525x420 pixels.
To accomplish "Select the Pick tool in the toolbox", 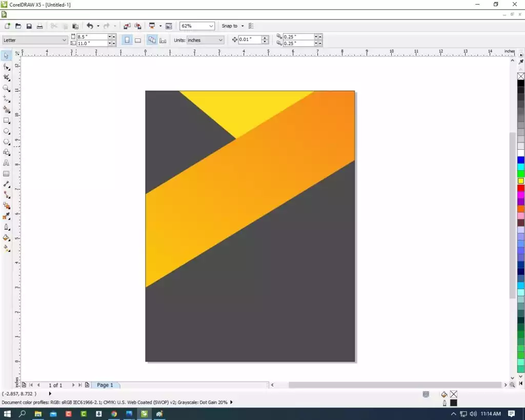I will tap(6, 56).
